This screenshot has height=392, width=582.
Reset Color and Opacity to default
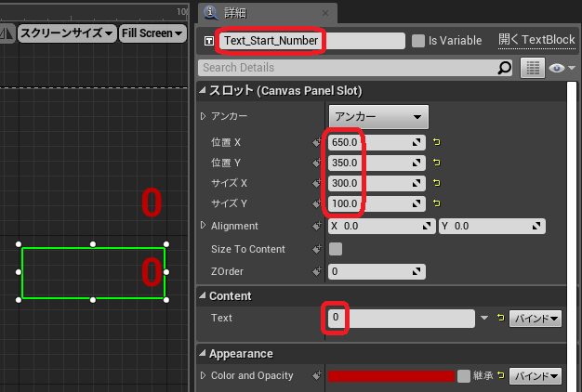coord(501,375)
